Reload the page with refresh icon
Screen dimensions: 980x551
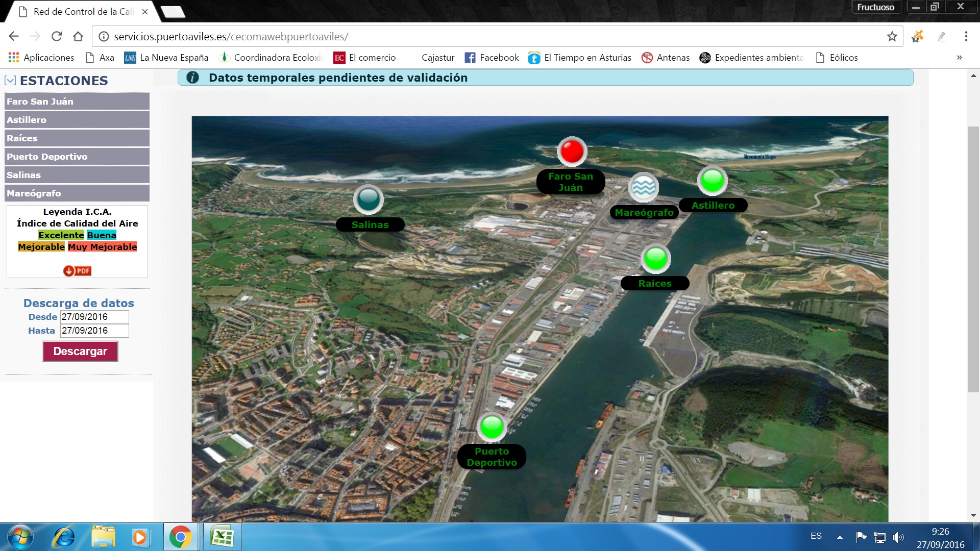[57, 37]
